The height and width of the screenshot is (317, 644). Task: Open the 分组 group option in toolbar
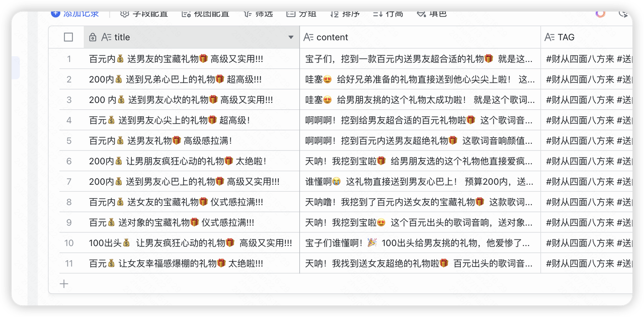tap(301, 14)
